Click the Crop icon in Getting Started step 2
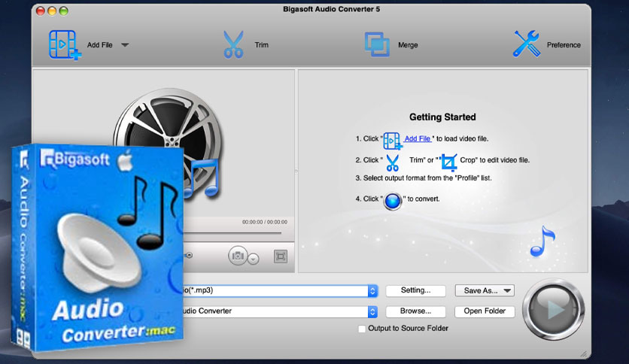 (448, 162)
